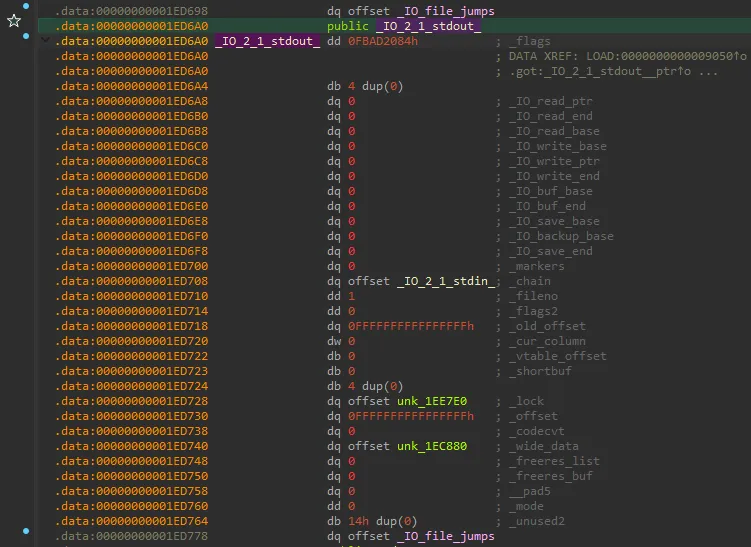Click the _IO_save_end comment
Screen dimensions: 751x547
(551, 251)
